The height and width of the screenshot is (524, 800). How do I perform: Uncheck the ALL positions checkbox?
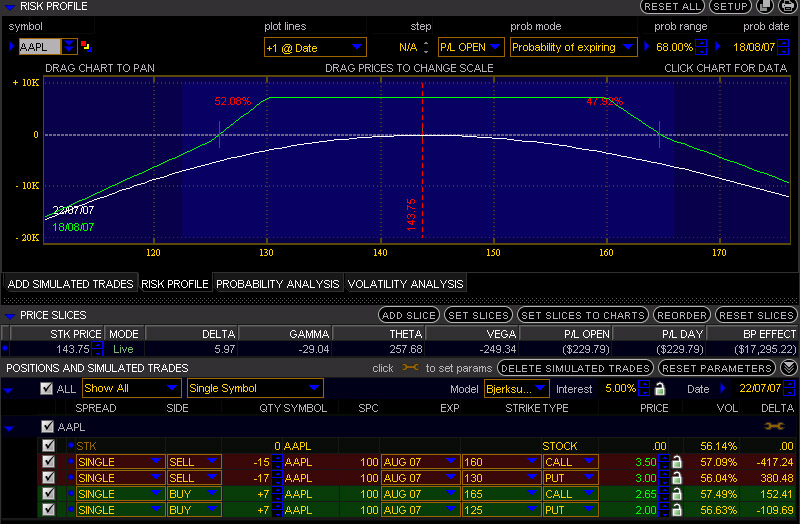(x=46, y=388)
